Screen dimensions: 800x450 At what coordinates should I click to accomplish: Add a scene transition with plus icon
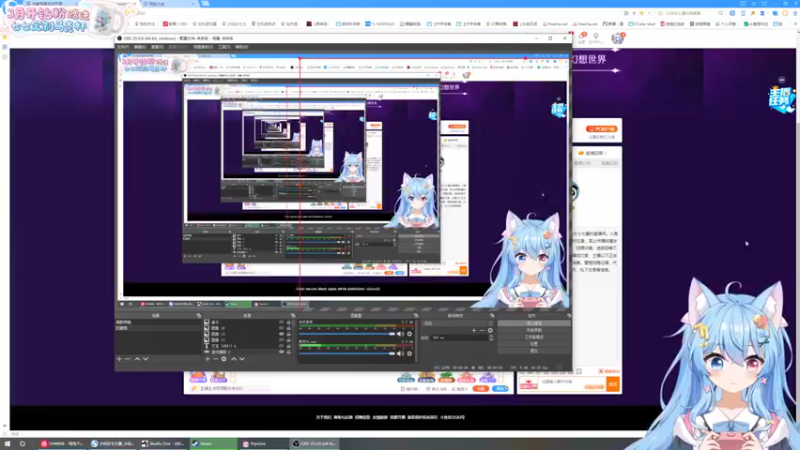pyautogui.click(x=474, y=331)
